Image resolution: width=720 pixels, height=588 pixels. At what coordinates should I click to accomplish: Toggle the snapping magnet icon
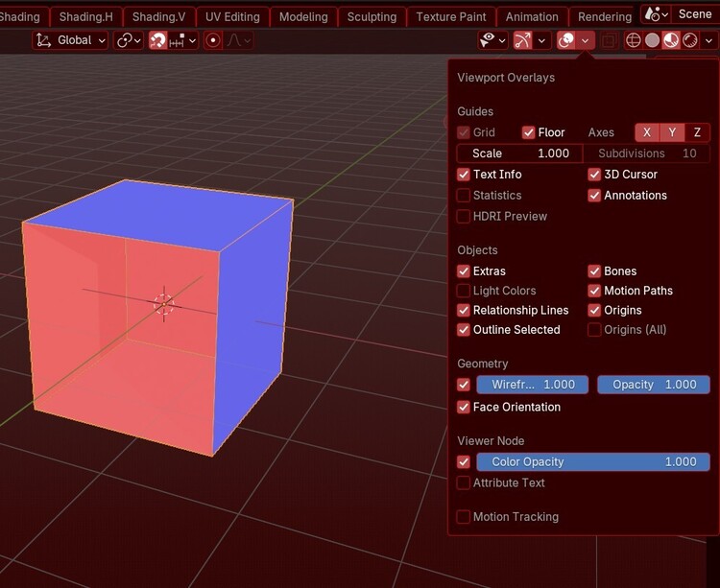coord(158,40)
